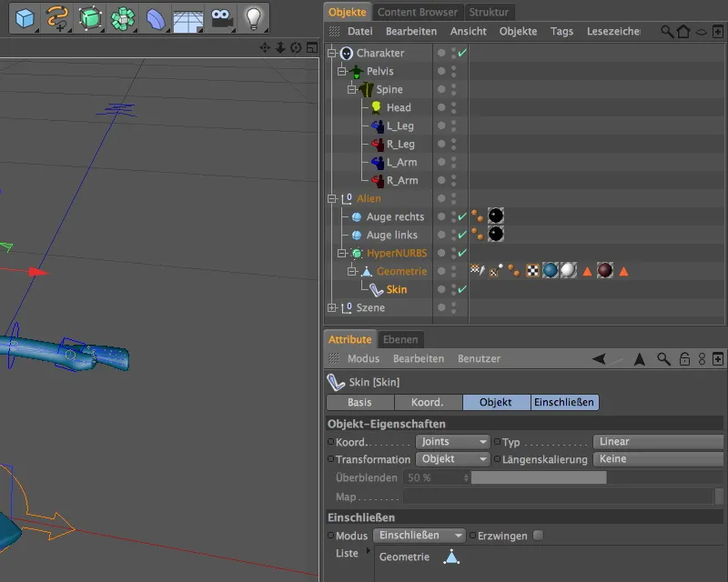Toggle the green checkmark for Skin

[x=462, y=289]
